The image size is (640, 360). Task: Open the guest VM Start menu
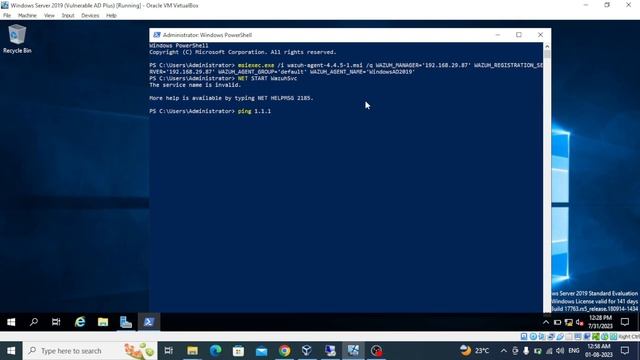[11, 322]
